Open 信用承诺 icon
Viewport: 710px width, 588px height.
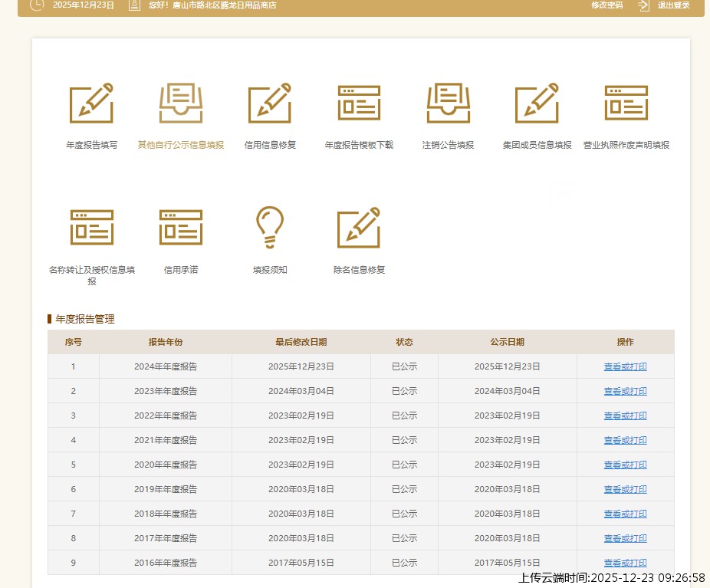(x=181, y=228)
